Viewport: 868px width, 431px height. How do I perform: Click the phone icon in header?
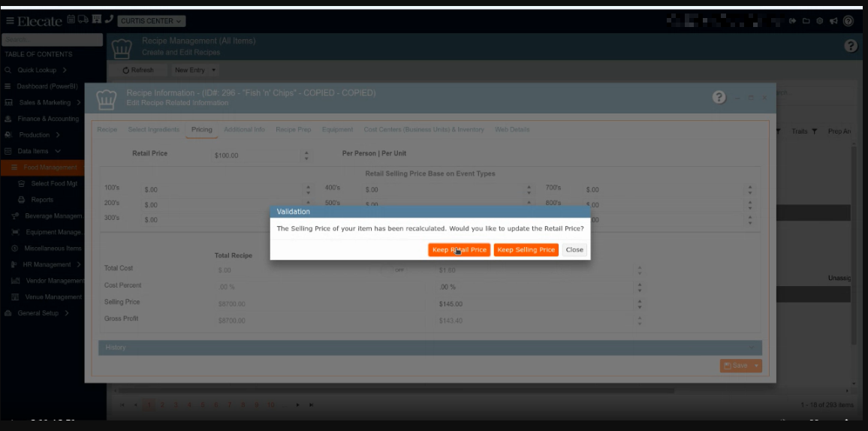coord(109,20)
